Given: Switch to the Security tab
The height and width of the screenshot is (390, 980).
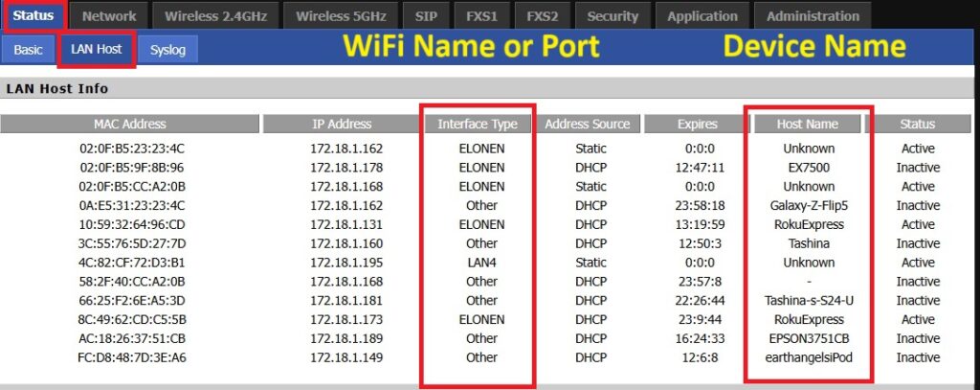Looking at the screenshot, I should [x=612, y=15].
